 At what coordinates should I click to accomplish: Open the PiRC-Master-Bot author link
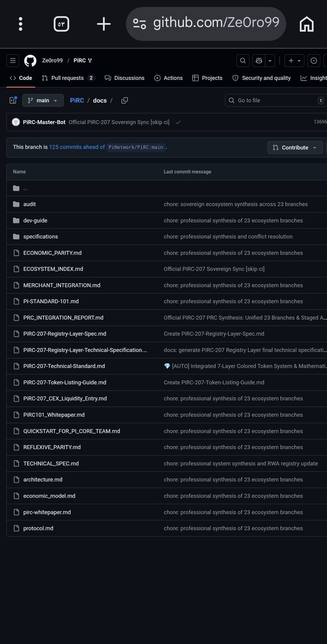(44, 122)
